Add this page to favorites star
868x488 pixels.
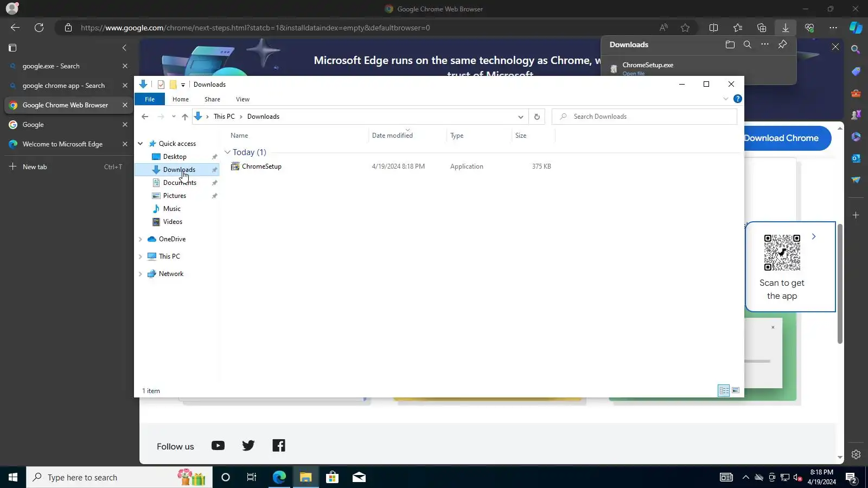pos(685,28)
